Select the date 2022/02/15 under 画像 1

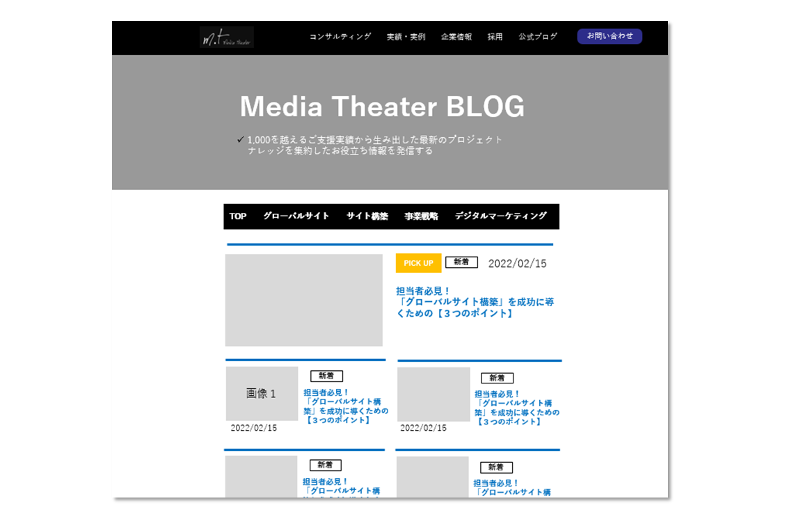[254, 428]
